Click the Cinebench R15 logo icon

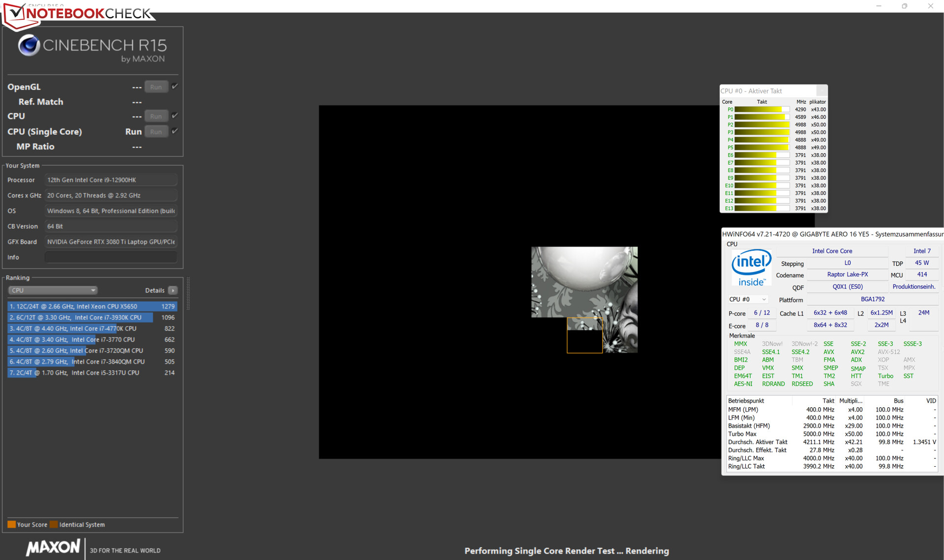point(29,46)
